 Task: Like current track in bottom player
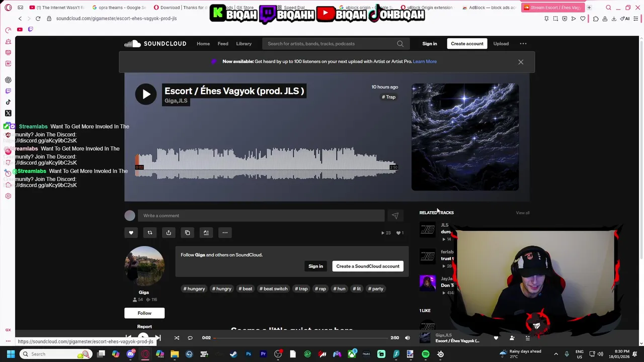click(x=496, y=338)
